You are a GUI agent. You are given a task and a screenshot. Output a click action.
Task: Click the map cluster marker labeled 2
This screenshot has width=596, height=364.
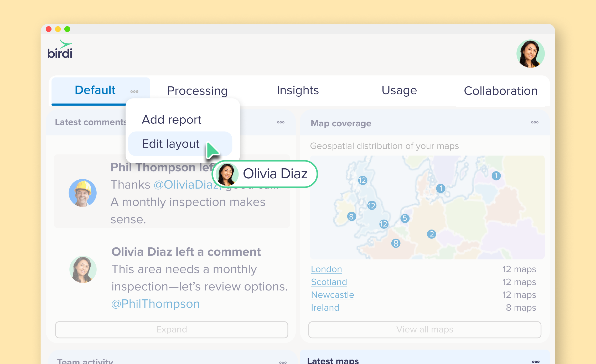coord(431,234)
